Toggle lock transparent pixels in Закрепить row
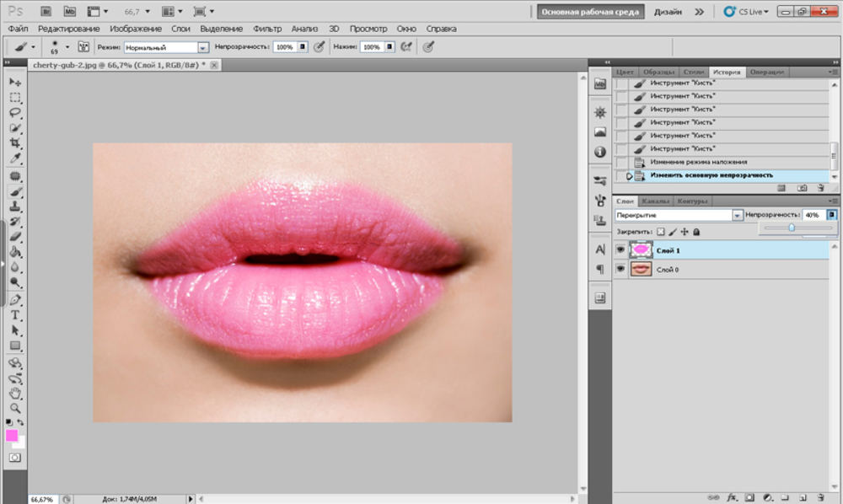843x504 pixels. coord(661,231)
